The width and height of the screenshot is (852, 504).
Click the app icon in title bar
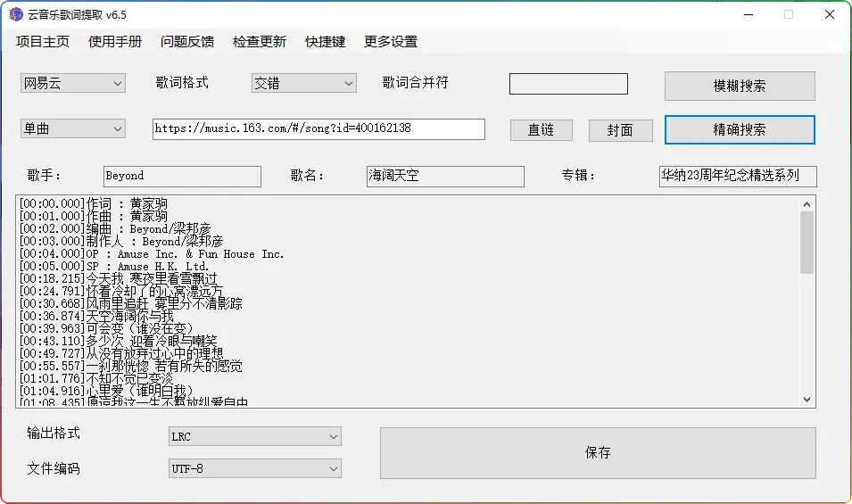16,14
